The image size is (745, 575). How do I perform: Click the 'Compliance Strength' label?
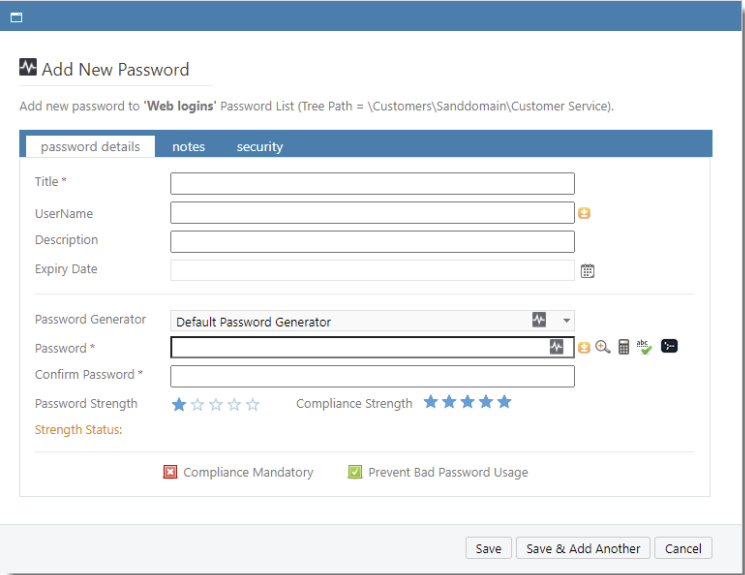tap(354, 403)
